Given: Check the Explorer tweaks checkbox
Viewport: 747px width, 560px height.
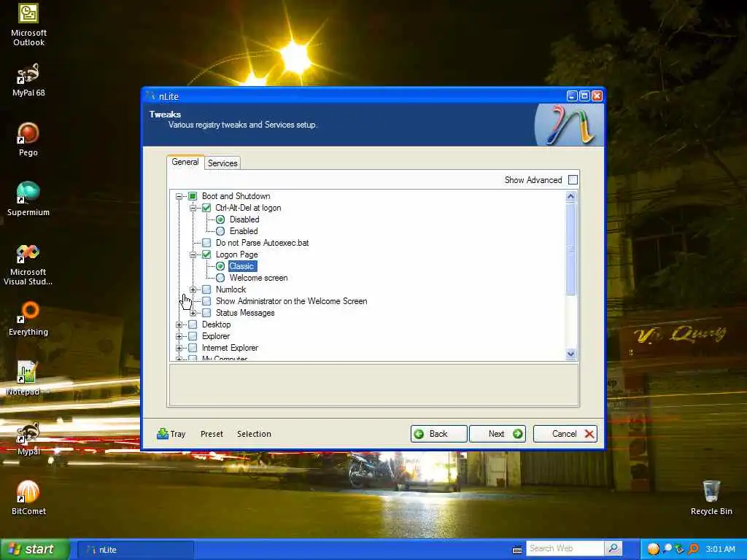Looking at the screenshot, I should point(193,336).
